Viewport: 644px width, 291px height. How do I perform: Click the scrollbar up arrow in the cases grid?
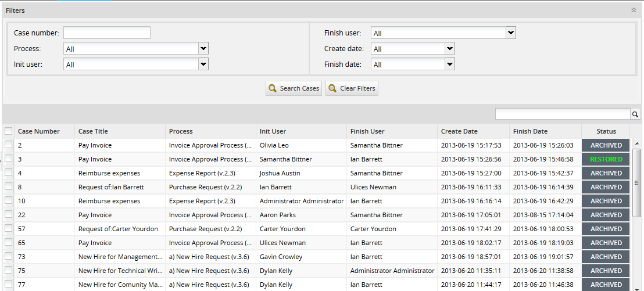click(637, 143)
